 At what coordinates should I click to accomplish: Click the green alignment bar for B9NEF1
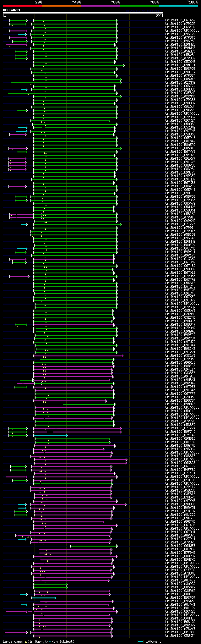coord(79,65)
